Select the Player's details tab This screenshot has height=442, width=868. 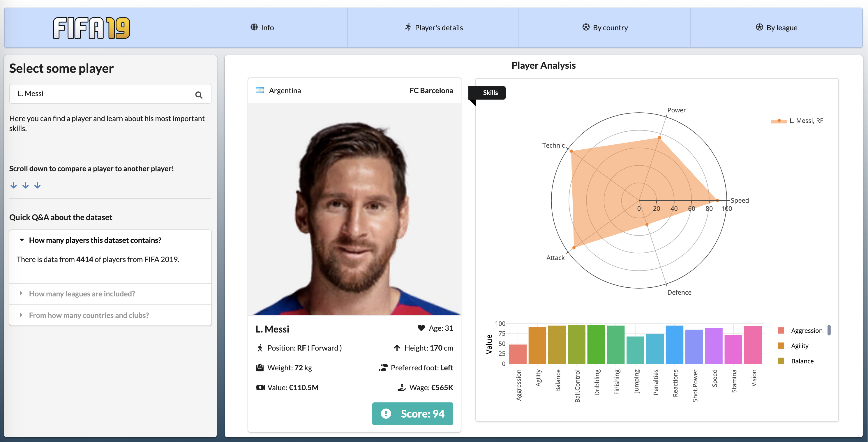click(433, 26)
